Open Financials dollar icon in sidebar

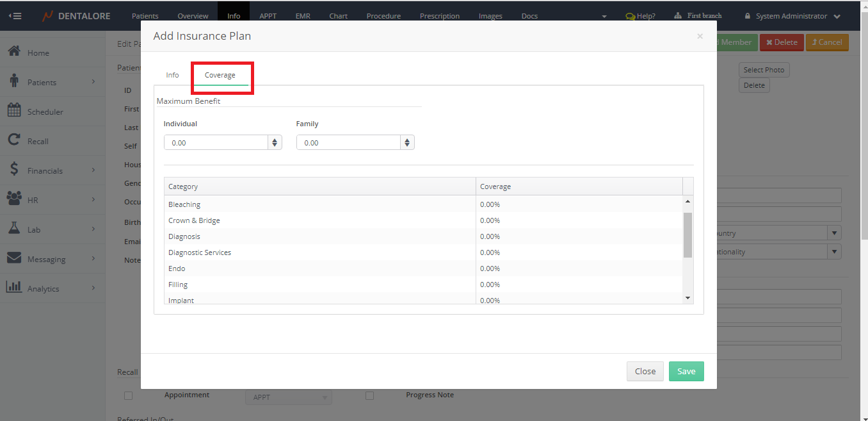click(14, 170)
